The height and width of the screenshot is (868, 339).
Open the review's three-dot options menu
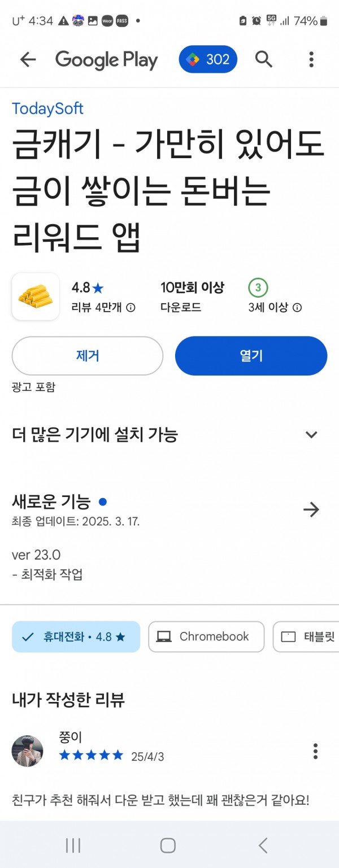(x=315, y=751)
